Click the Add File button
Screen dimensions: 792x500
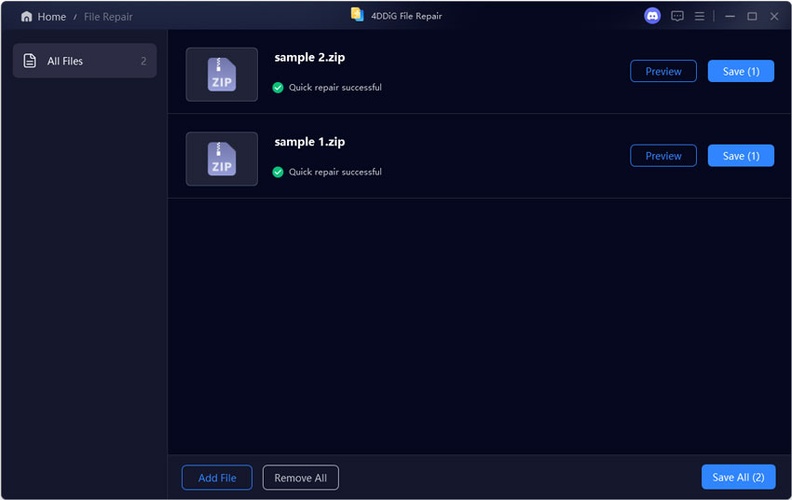click(x=217, y=478)
